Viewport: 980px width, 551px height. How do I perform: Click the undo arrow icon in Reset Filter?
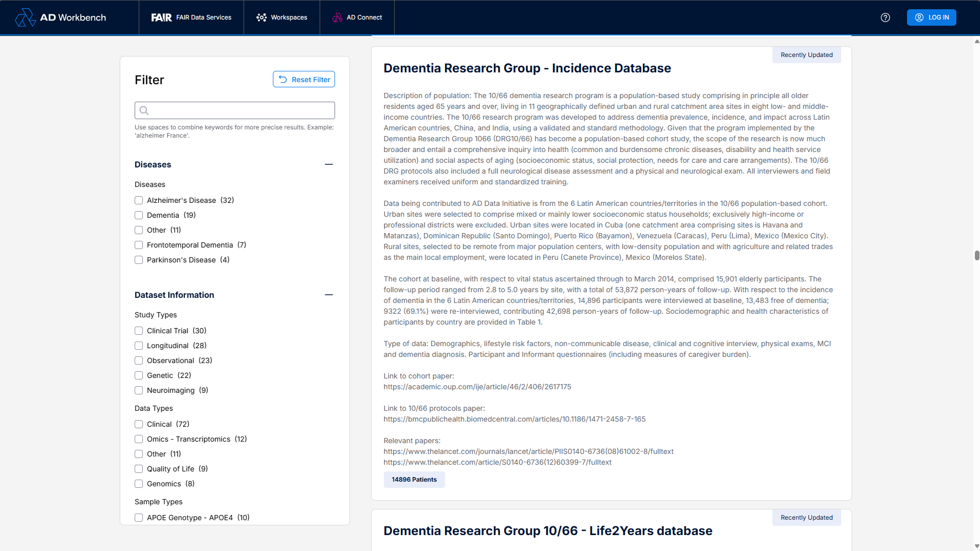[283, 80]
